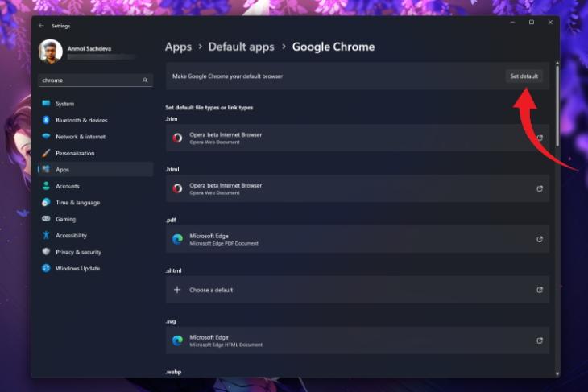
Task: Click the user profile avatar
Action: (x=51, y=52)
